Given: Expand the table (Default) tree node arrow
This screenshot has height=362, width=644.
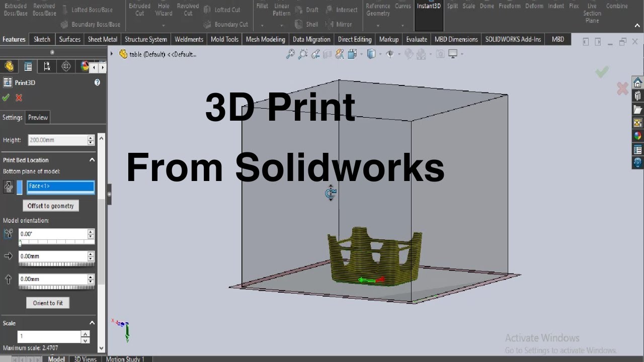Looking at the screenshot, I should pos(112,54).
